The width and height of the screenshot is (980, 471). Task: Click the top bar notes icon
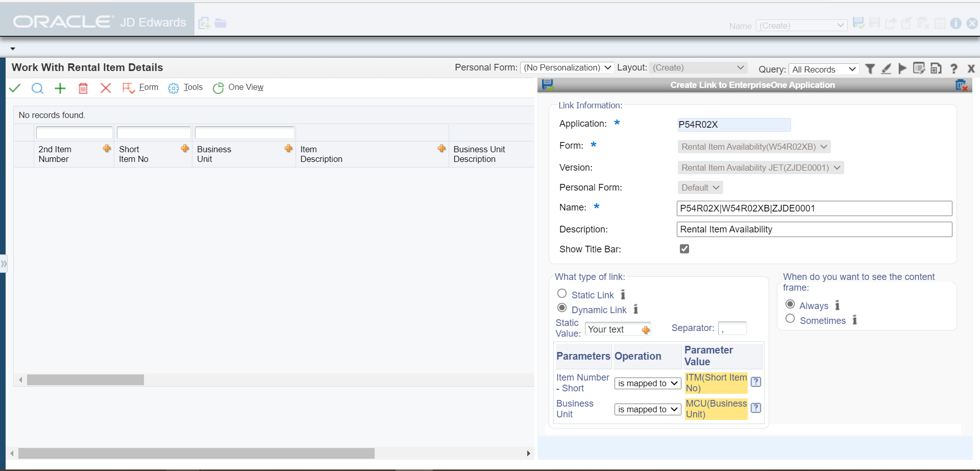click(940, 23)
